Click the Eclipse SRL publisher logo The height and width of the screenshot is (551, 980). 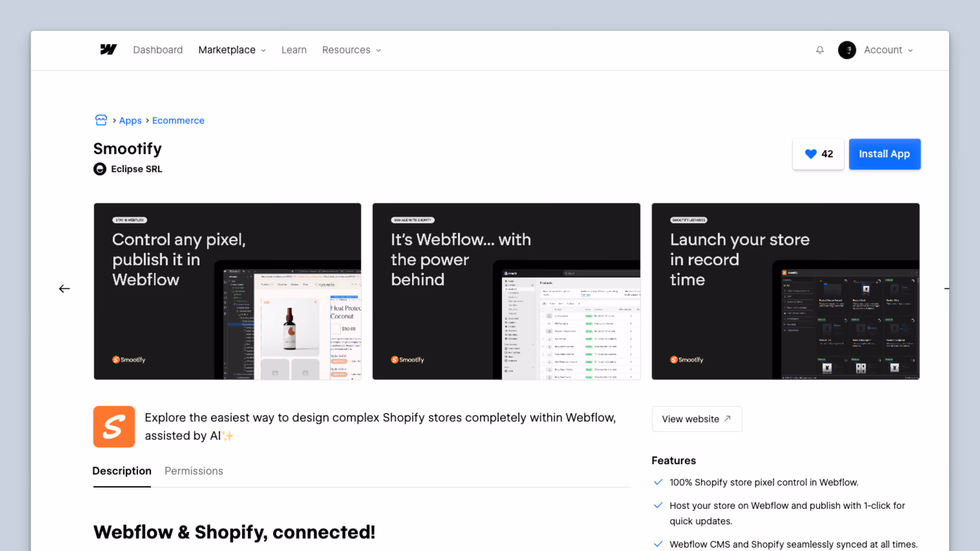point(100,169)
